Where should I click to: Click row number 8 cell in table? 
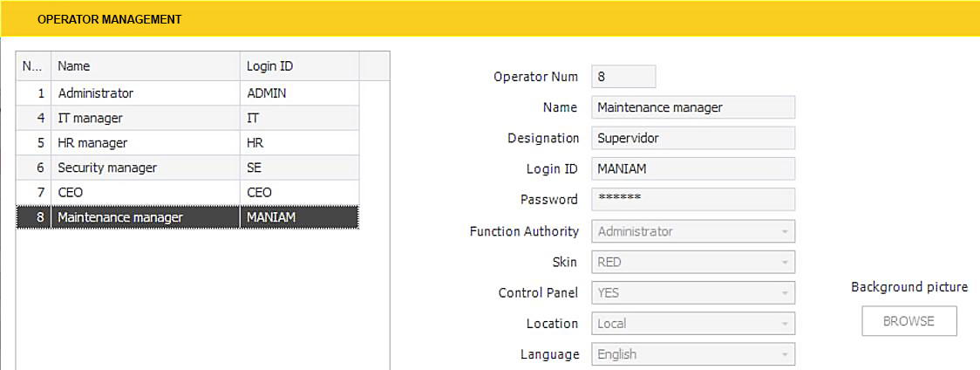[x=34, y=217]
